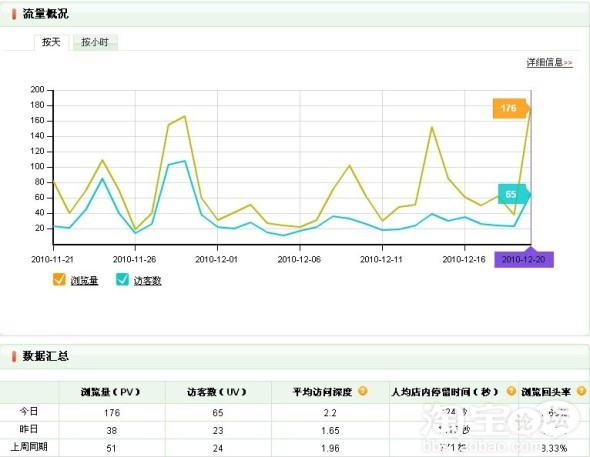The height and width of the screenshot is (457, 590).
Task: Click help icon beside 平均访问深度 header
Action: point(363,391)
